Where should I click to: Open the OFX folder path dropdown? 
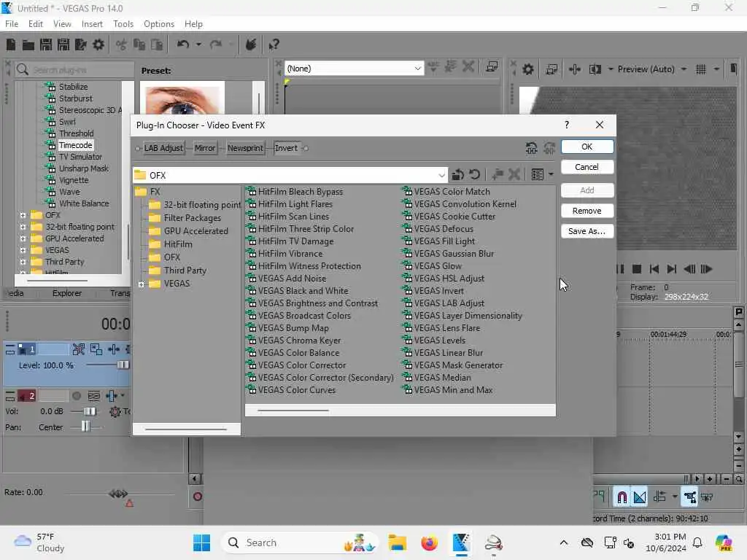point(441,175)
